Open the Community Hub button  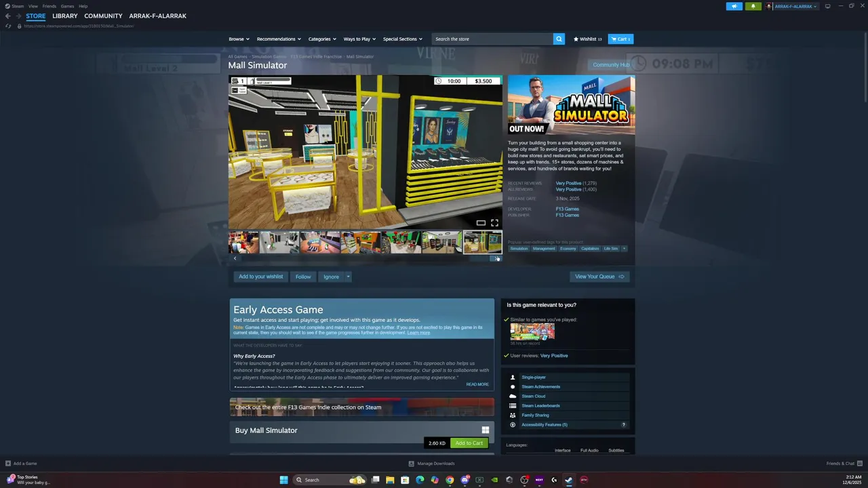tap(611, 65)
